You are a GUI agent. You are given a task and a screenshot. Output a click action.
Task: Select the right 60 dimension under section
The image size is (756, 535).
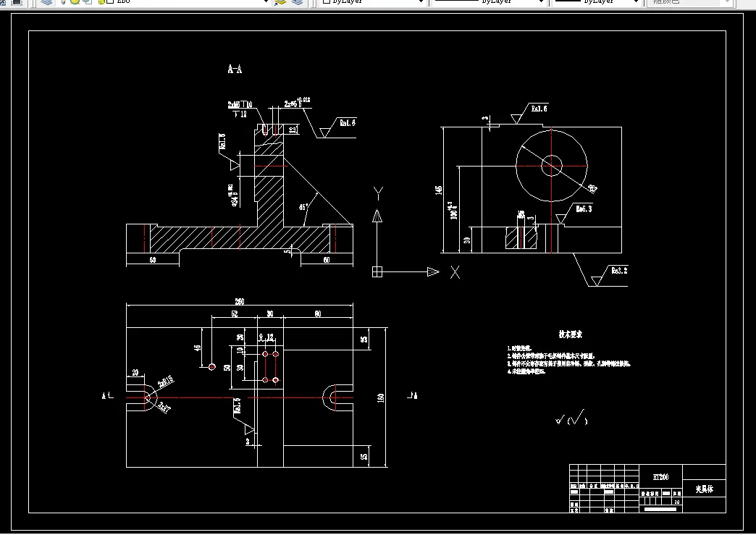coord(327,261)
